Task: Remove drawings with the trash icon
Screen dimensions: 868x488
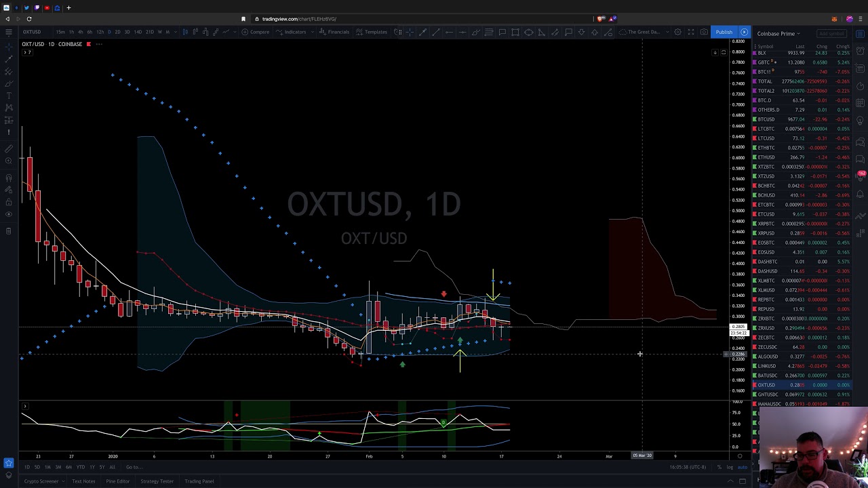Action: pos(9,231)
